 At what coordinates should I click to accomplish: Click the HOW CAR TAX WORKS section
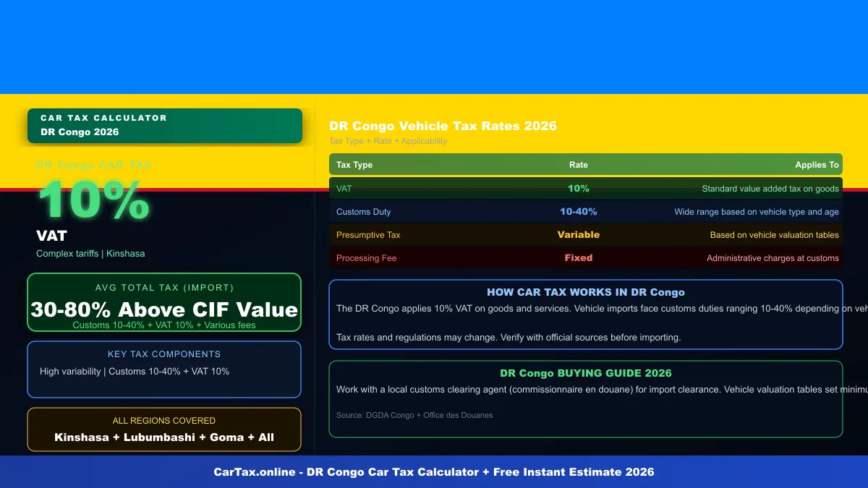pos(586,313)
